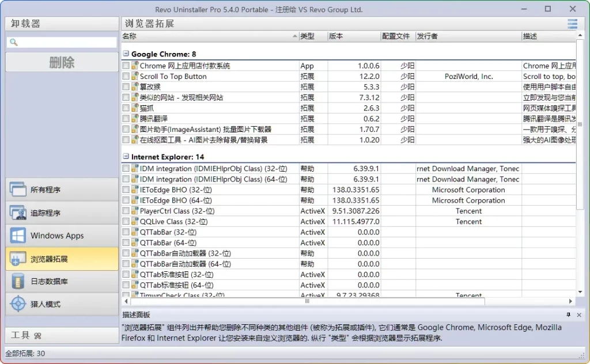Select version cell 138.0.3351.65 of IEToEdge BHO (32-位)
Screen dimensions: 590x364
point(355,189)
